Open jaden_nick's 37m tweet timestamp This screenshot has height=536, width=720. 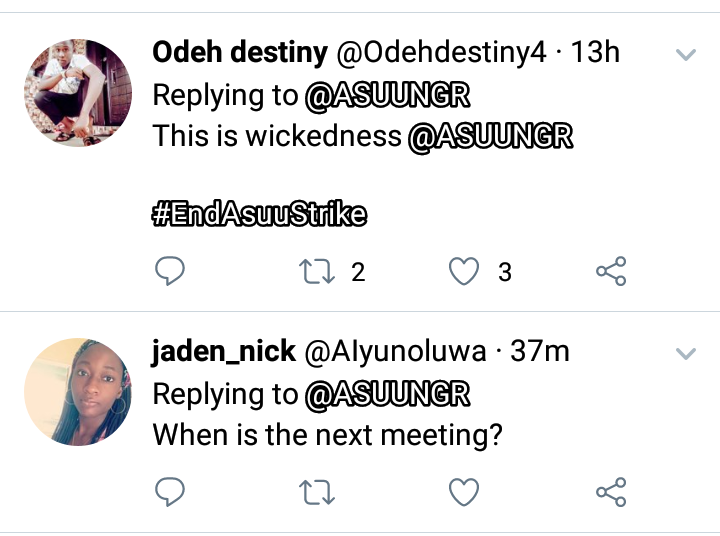pyautogui.click(x=539, y=351)
